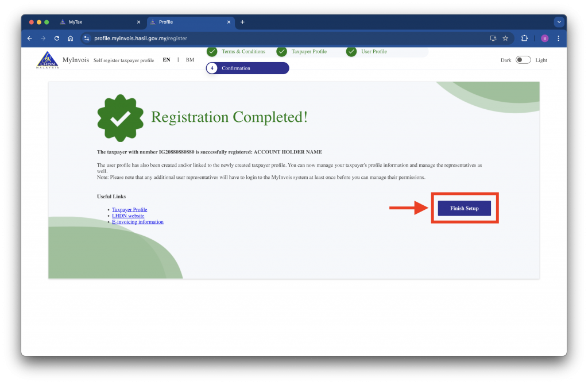Go back to previous page
This screenshot has height=384, width=588.
[x=30, y=39]
